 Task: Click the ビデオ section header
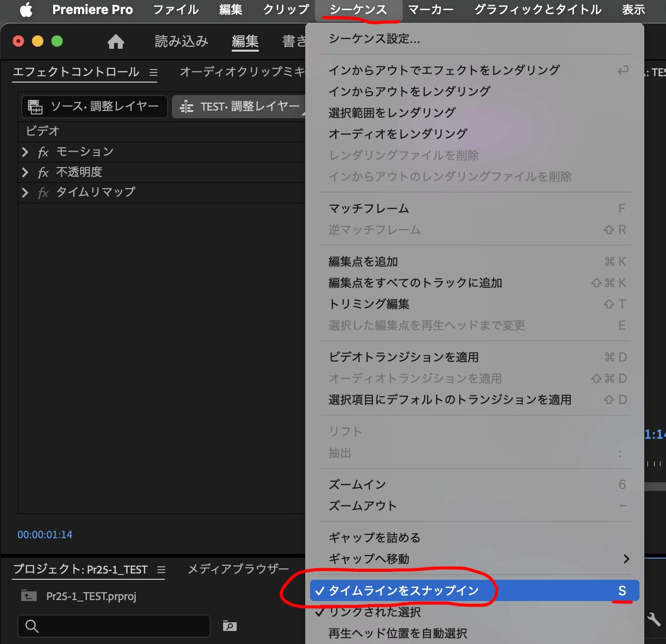43,131
